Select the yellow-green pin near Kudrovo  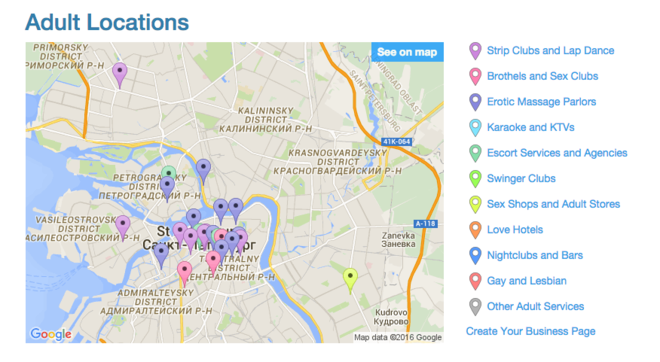click(x=350, y=280)
